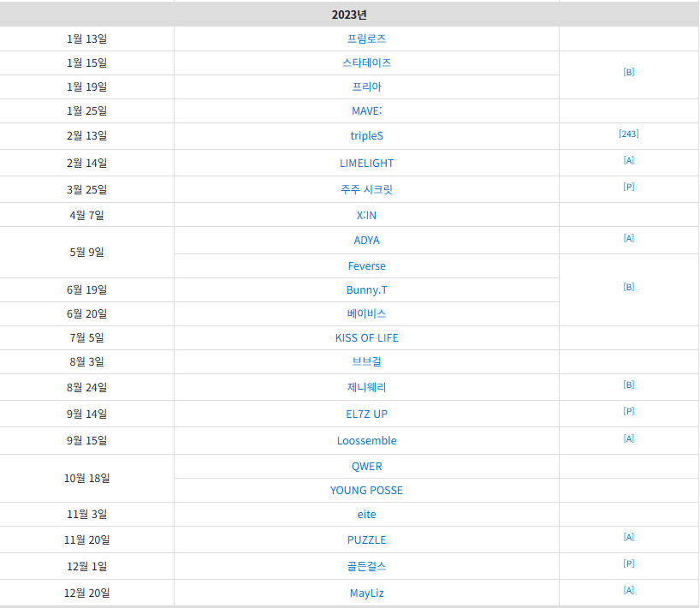The width and height of the screenshot is (700, 608).
Task: Click the QWER link
Action: pyautogui.click(x=366, y=467)
